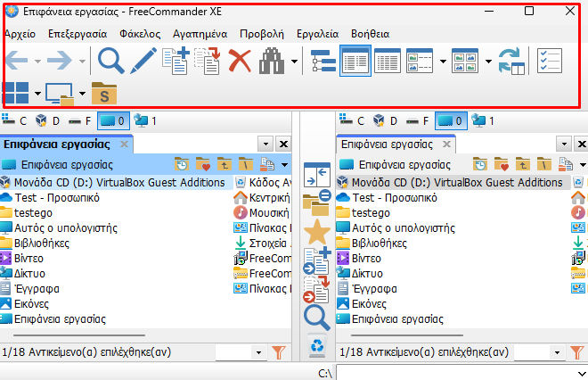Click middle bar copy with arrow icon
Image resolution: width=588 pixels, height=380 pixels.
coord(317,260)
